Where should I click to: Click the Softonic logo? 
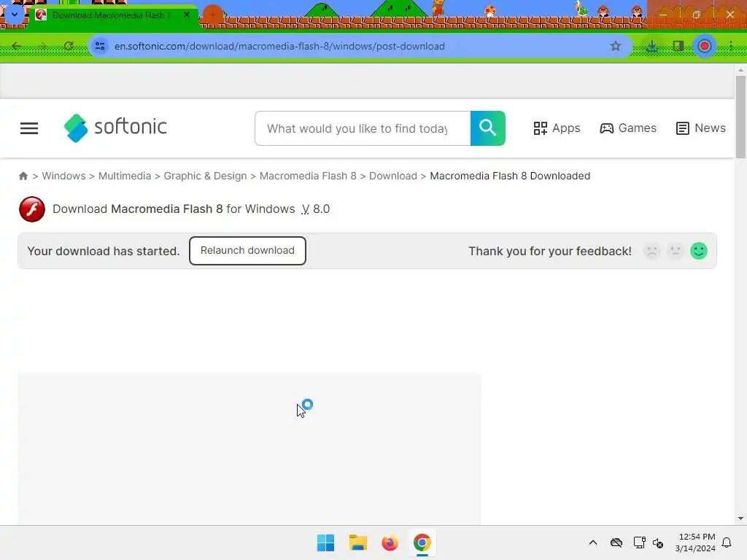[115, 128]
